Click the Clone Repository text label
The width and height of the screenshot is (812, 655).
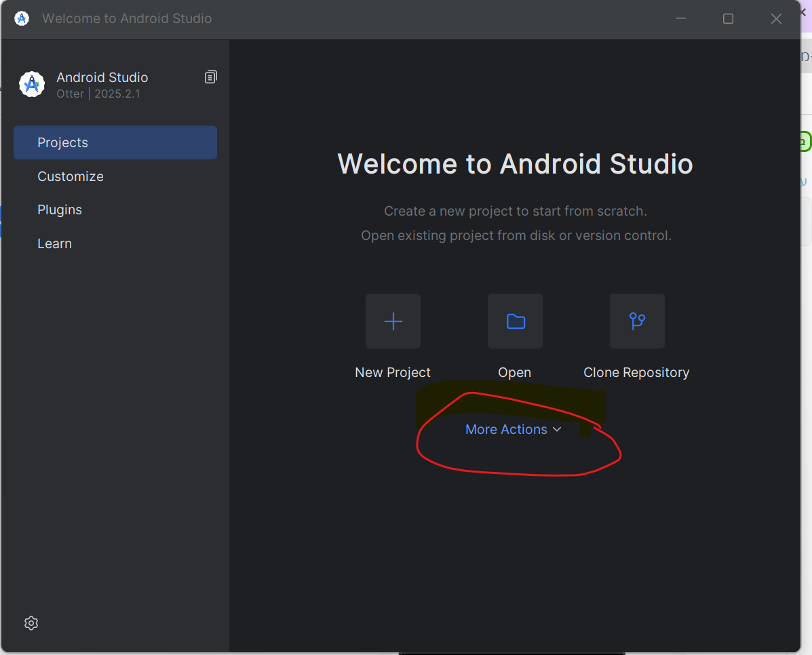coord(636,372)
